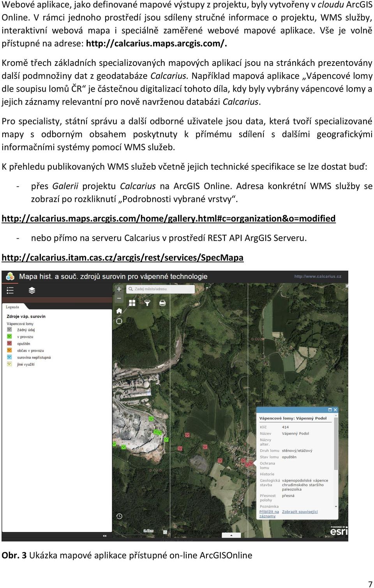Open the print tool
This screenshot has width=374, height=588.
click(x=162, y=303)
